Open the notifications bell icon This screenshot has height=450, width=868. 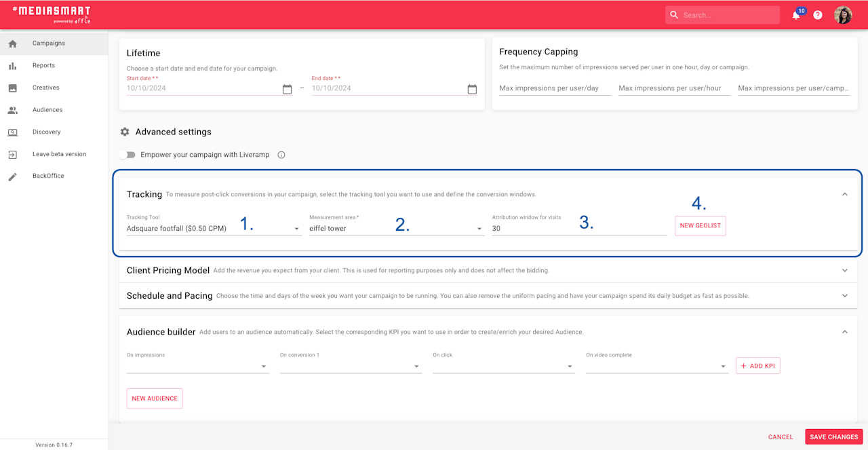click(796, 15)
